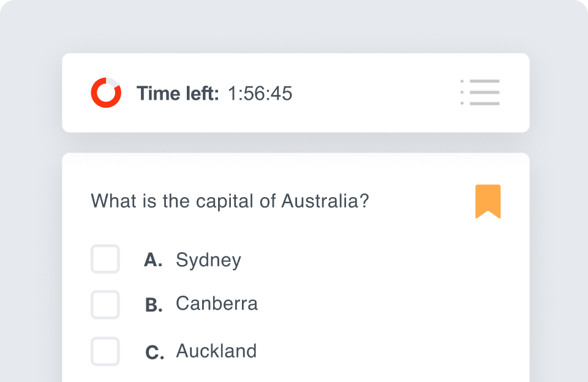Tick the checkbox next to Canberra
The width and height of the screenshot is (588, 382).
[x=105, y=304]
